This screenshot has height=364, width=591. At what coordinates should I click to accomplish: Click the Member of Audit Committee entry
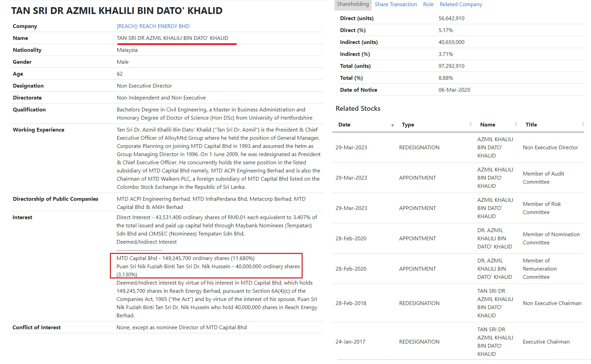pyautogui.click(x=543, y=178)
